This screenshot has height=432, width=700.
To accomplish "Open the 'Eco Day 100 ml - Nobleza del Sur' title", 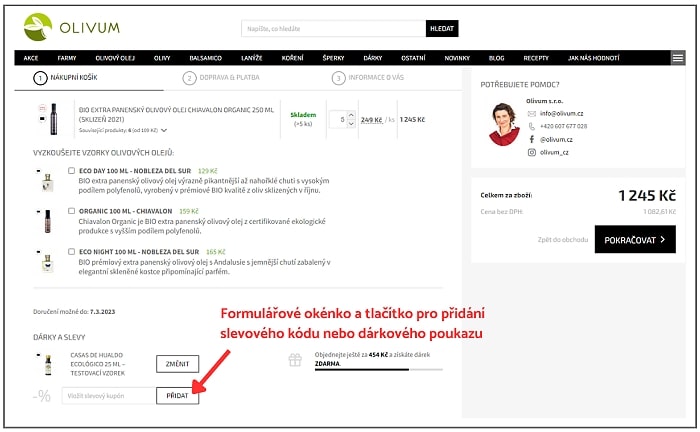I will 135,170.
